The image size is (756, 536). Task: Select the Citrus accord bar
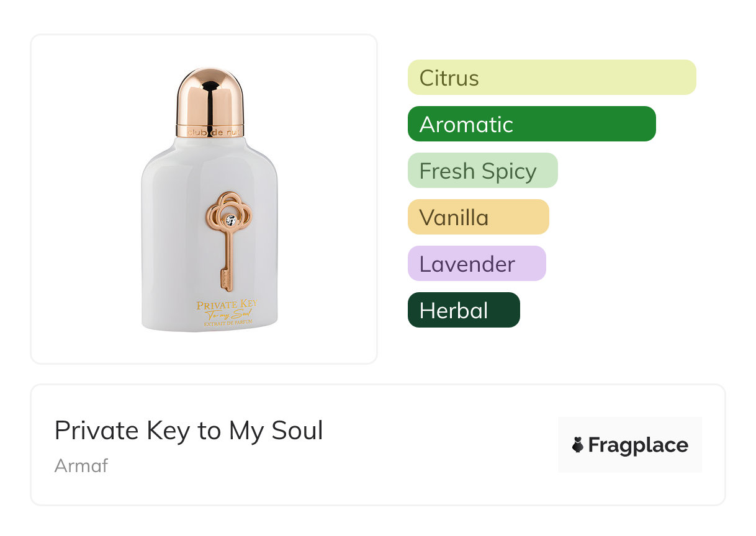552,78
